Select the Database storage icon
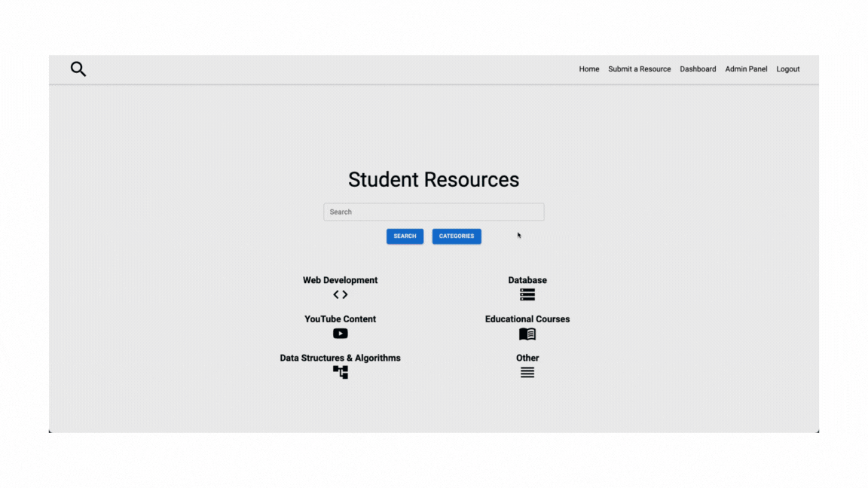Image resolution: width=868 pixels, height=488 pixels. tap(527, 295)
